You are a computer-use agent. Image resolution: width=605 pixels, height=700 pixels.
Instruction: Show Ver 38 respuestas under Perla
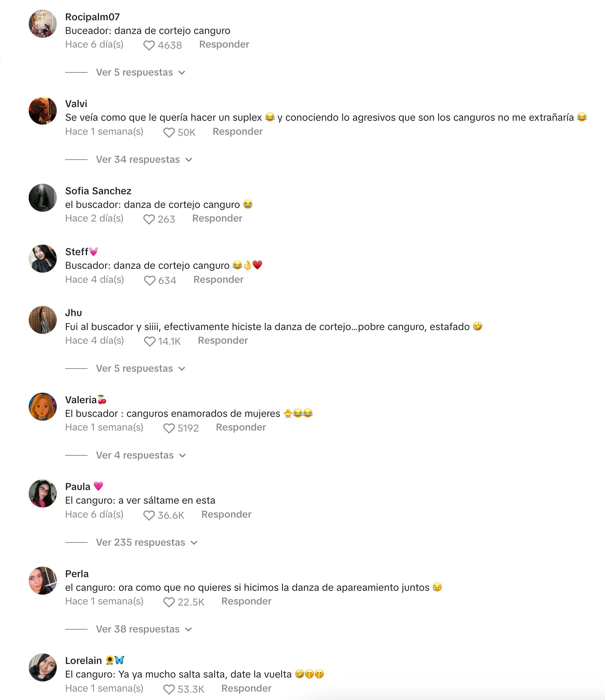point(144,629)
